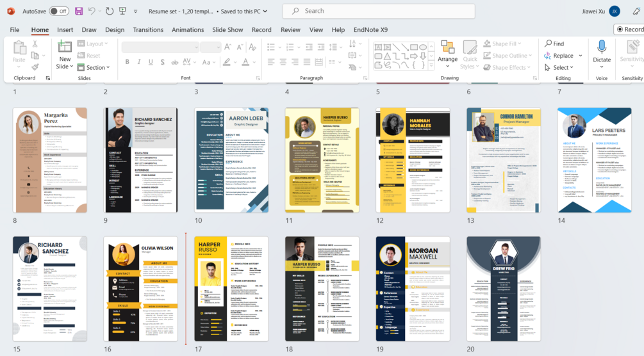This screenshot has height=356, width=644.
Task: Click into the Search box
Action: pos(378,11)
